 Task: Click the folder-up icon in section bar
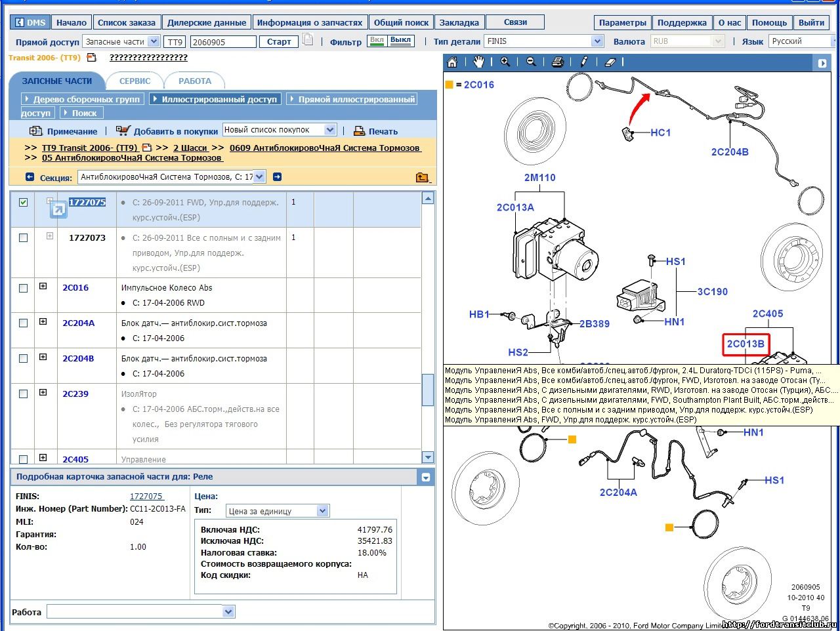coord(422,177)
